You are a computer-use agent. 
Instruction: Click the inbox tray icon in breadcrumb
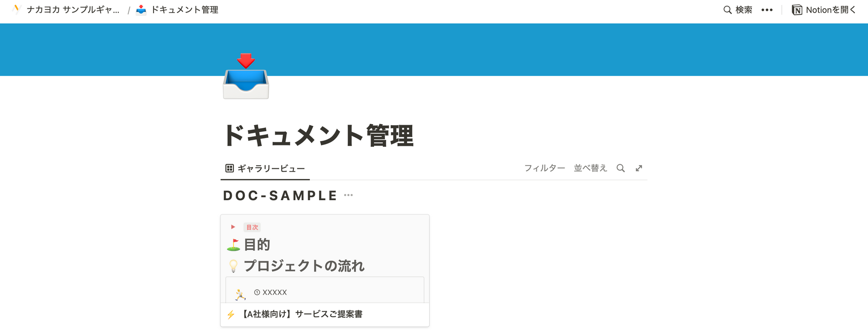click(141, 10)
